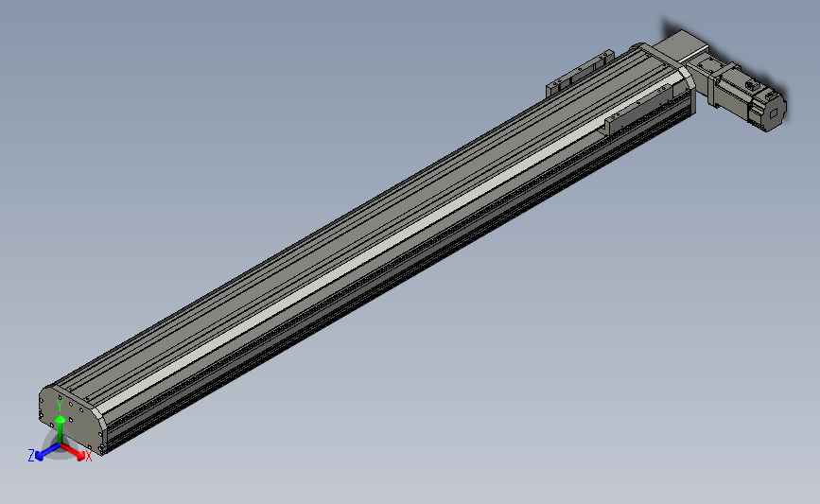This screenshot has height=504, width=820.
Task: Select the front end cap plate with screw holes
Action: (x=71, y=418)
